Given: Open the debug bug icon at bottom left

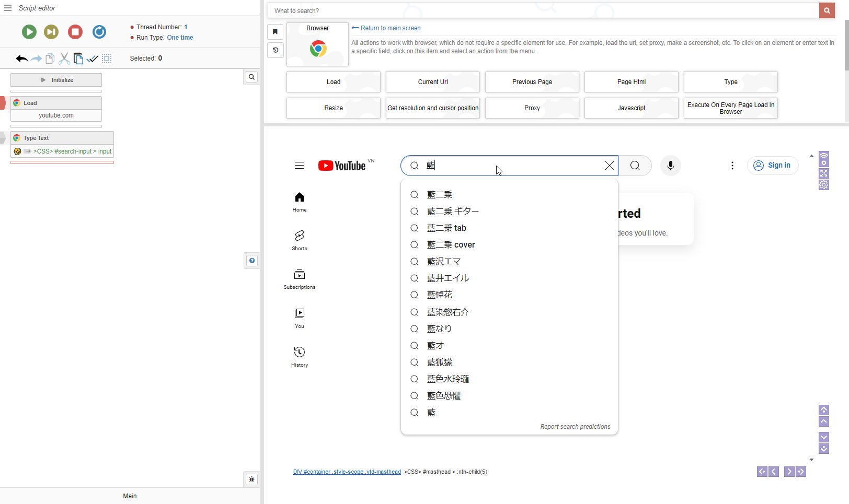Looking at the screenshot, I should [x=251, y=479].
